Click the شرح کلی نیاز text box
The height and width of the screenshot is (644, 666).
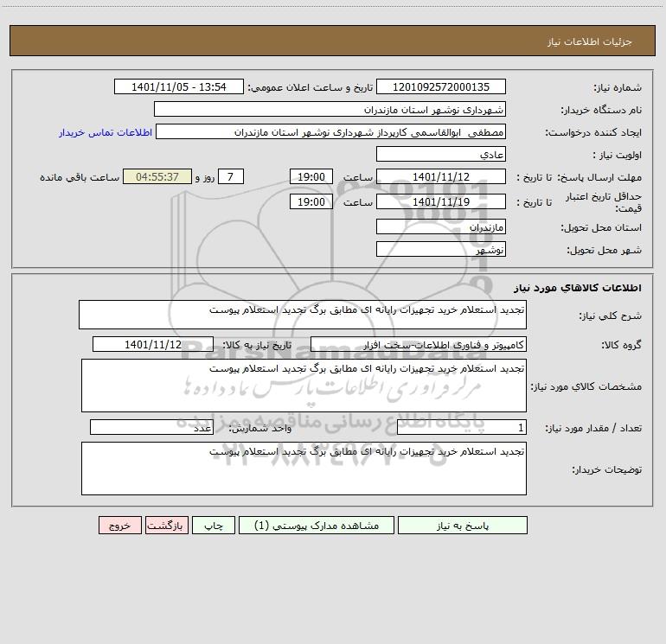pos(303,315)
